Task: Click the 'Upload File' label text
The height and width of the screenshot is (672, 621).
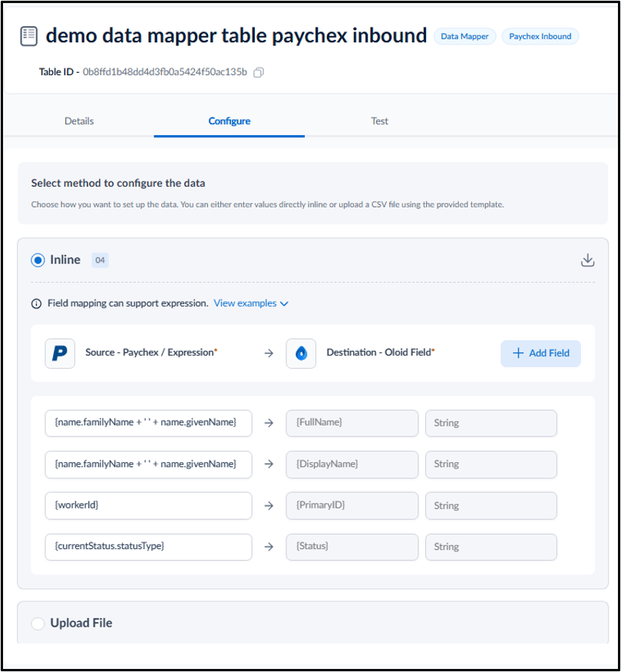Action: pos(81,623)
